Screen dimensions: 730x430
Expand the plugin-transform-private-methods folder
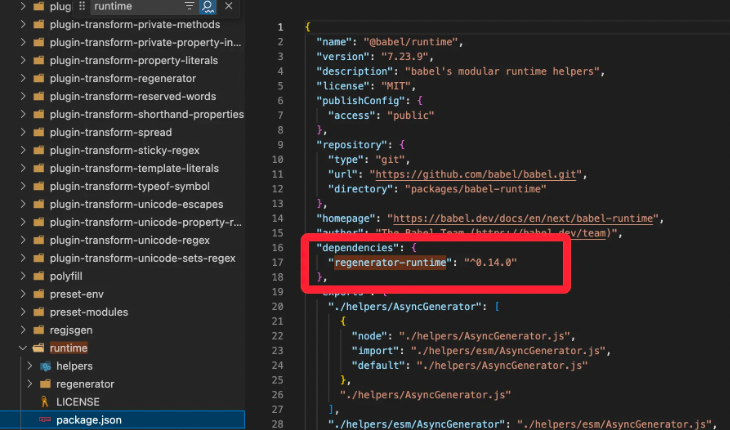[23, 24]
